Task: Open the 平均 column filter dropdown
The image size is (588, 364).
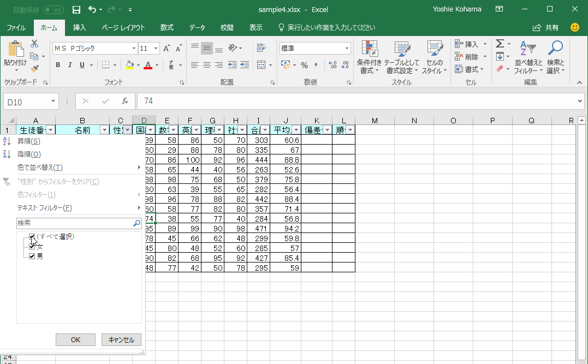Action: 296,130
